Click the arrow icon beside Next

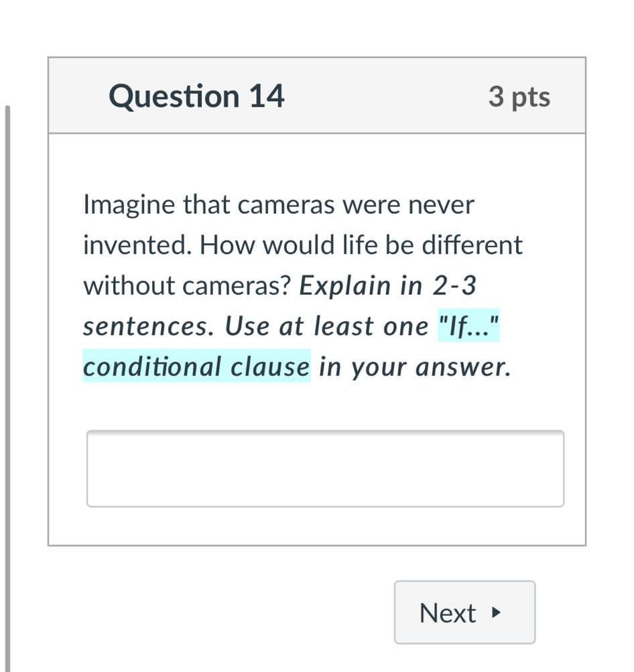496,612
